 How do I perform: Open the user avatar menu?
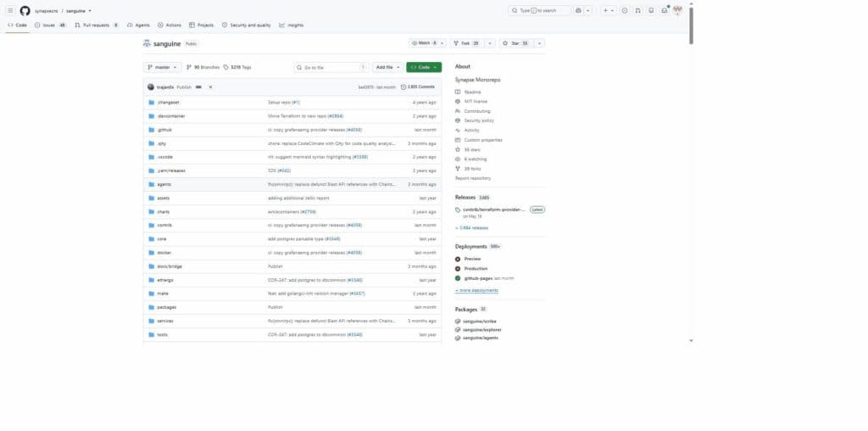(x=677, y=10)
